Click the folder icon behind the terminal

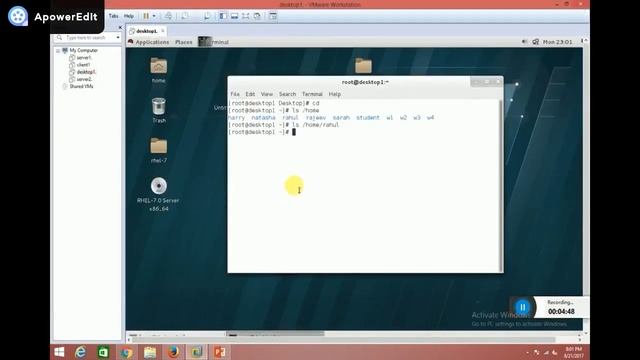coord(363,66)
